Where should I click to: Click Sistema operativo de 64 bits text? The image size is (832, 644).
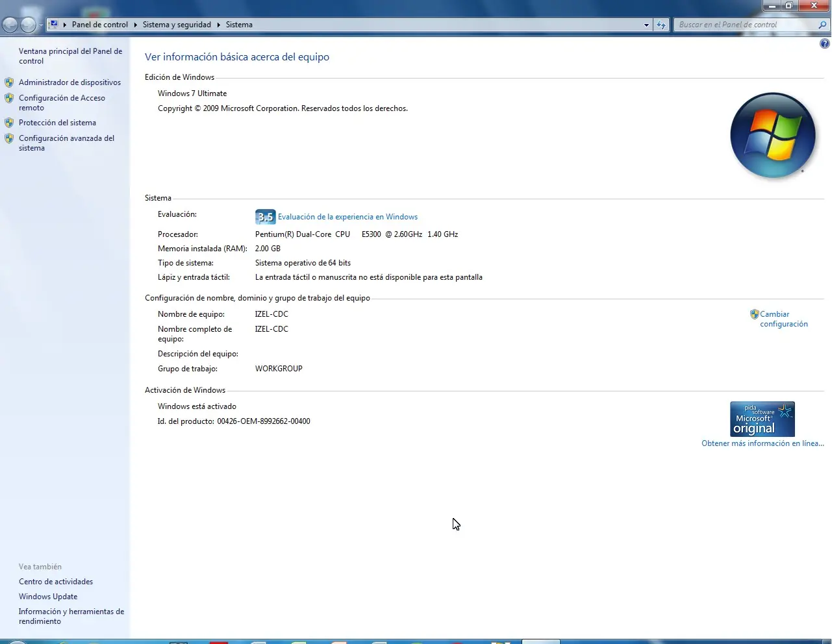pyautogui.click(x=303, y=263)
